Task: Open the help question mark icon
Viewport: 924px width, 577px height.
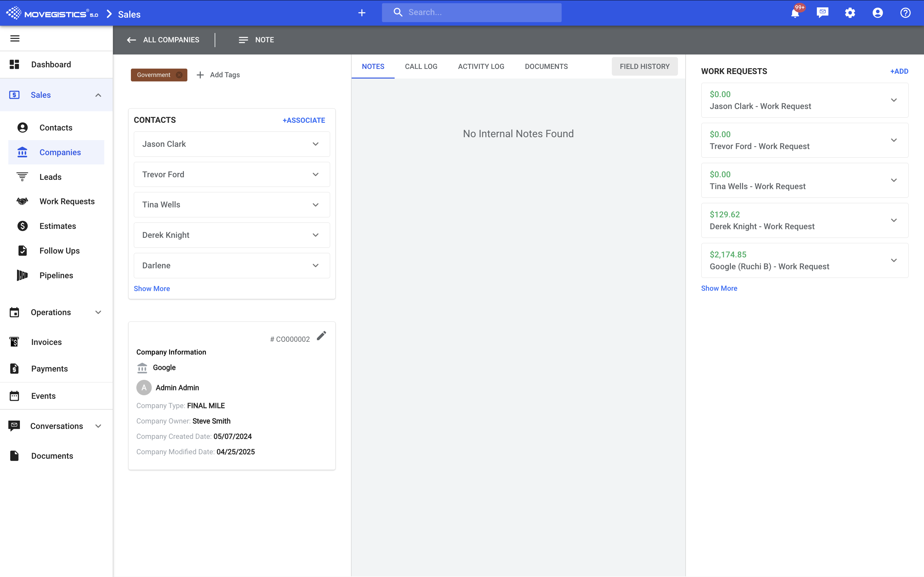Action: [x=905, y=13]
